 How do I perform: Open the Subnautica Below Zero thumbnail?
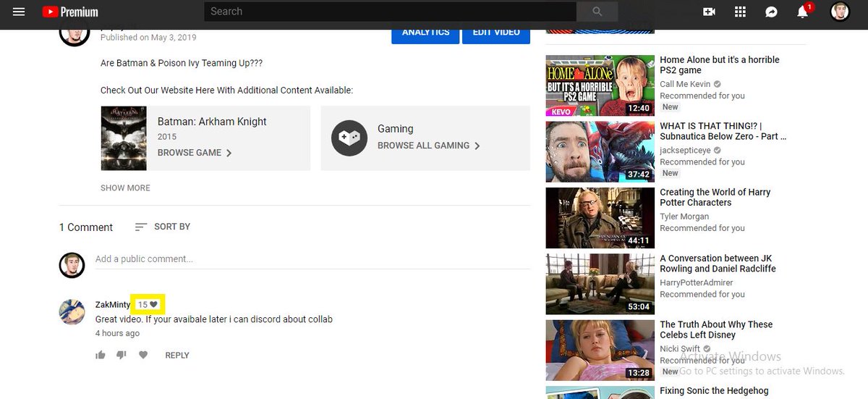point(600,151)
